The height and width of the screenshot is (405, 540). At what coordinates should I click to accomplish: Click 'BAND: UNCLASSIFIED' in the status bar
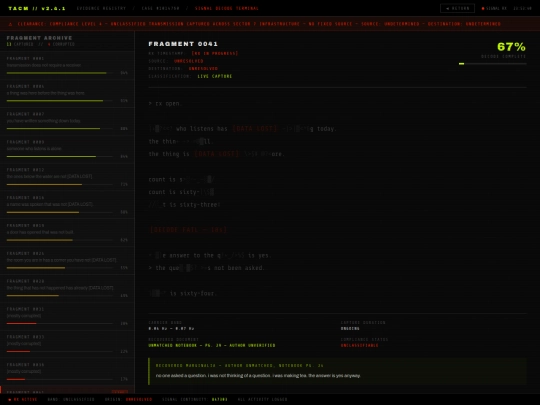coord(71,399)
